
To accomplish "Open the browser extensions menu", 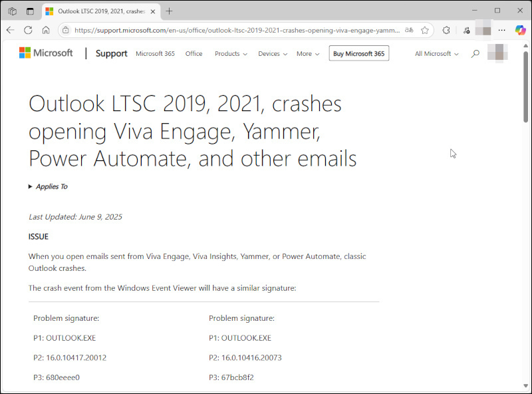I will tap(446, 30).
